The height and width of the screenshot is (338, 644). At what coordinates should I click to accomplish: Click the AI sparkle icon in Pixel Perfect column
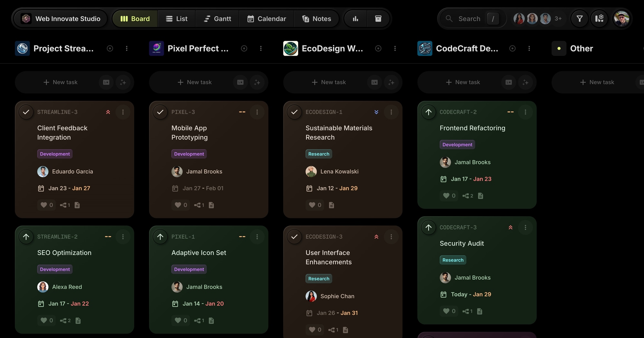pyautogui.click(x=257, y=82)
